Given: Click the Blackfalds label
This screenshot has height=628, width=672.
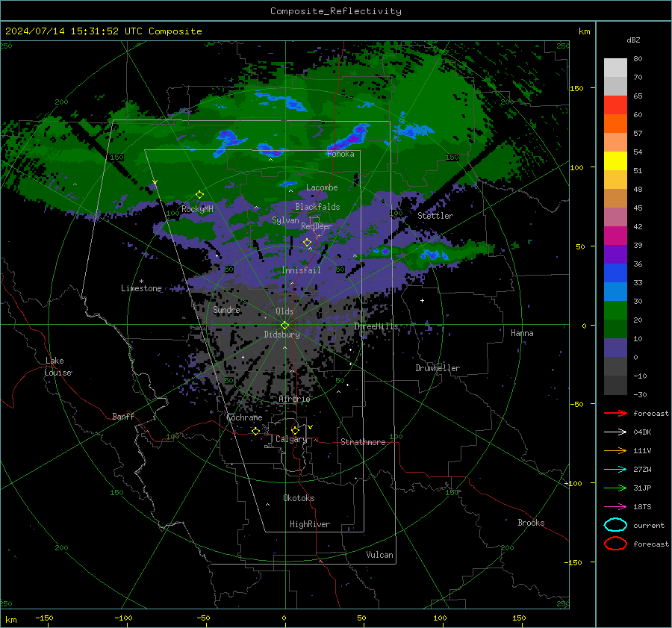Looking at the screenshot, I should coord(317,207).
